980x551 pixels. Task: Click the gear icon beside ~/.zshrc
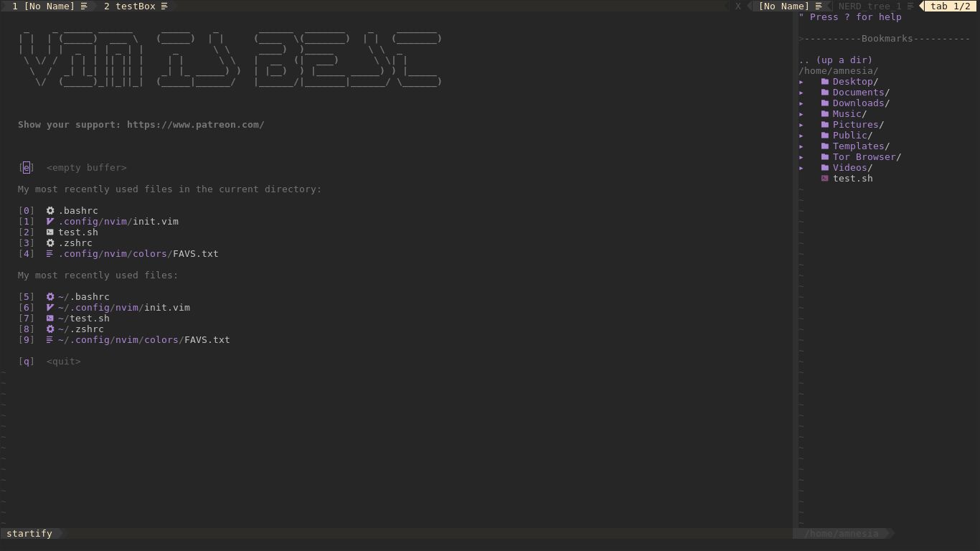point(49,329)
